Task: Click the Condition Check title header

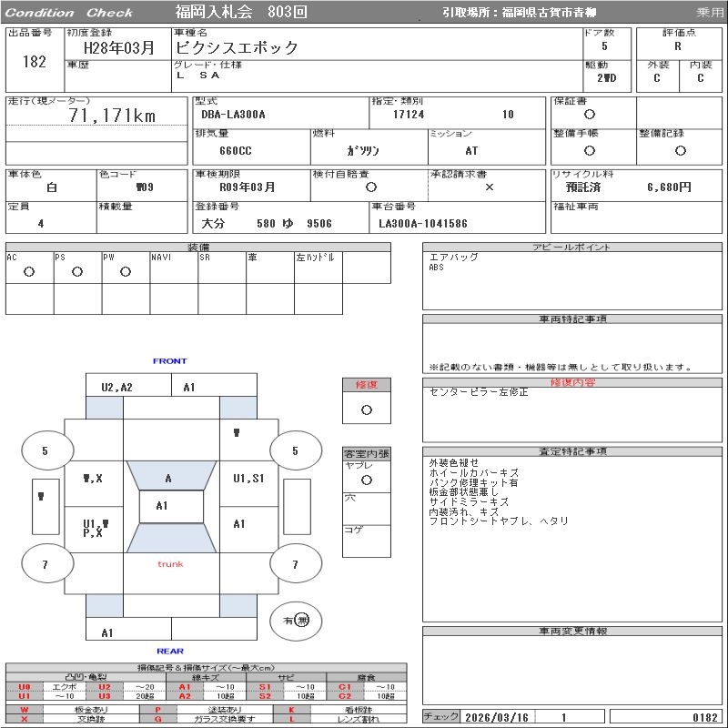Action: 69,13
